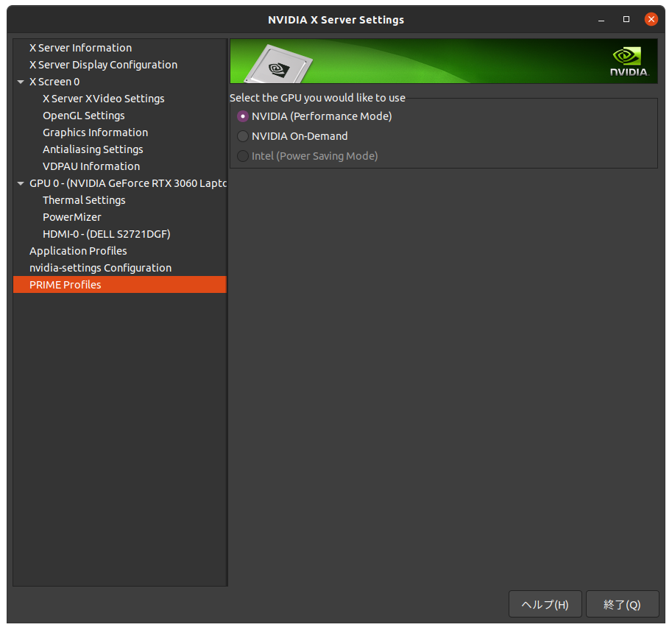The width and height of the screenshot is (672, 630).
Task: Choose the NVIDIA On-Demand option
Action: click(x=243, y=136)
